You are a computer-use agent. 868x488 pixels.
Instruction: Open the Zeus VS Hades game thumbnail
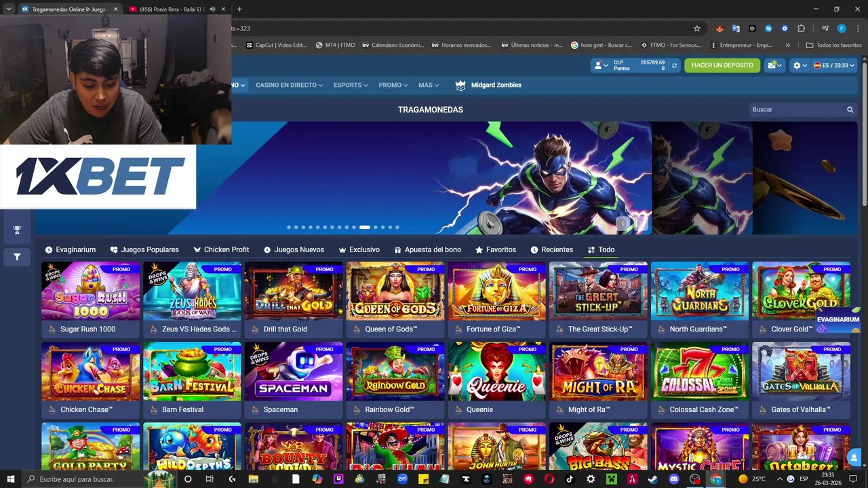[x=192, y=291]
